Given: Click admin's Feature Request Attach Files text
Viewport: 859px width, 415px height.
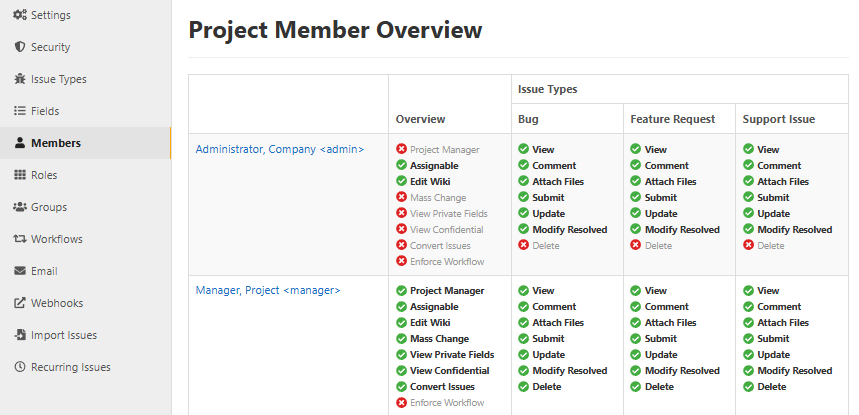Looking at the screenshot, I should click(671, 181).
